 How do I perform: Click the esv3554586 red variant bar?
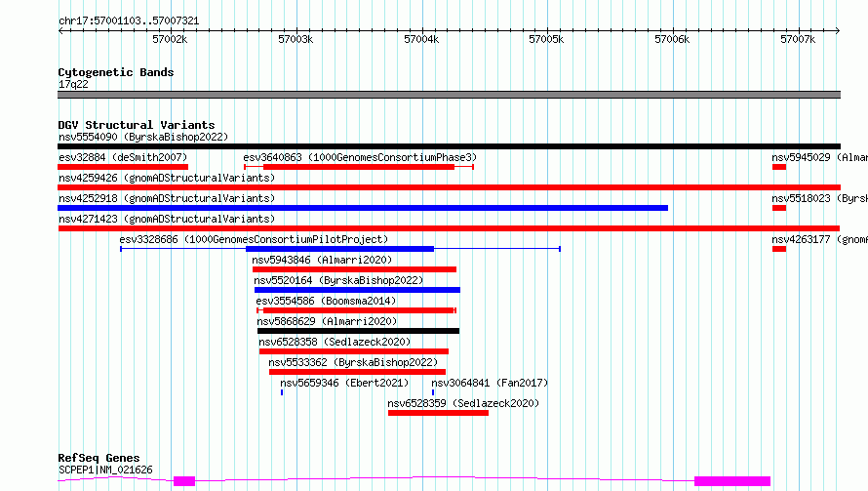coord(359,310)
